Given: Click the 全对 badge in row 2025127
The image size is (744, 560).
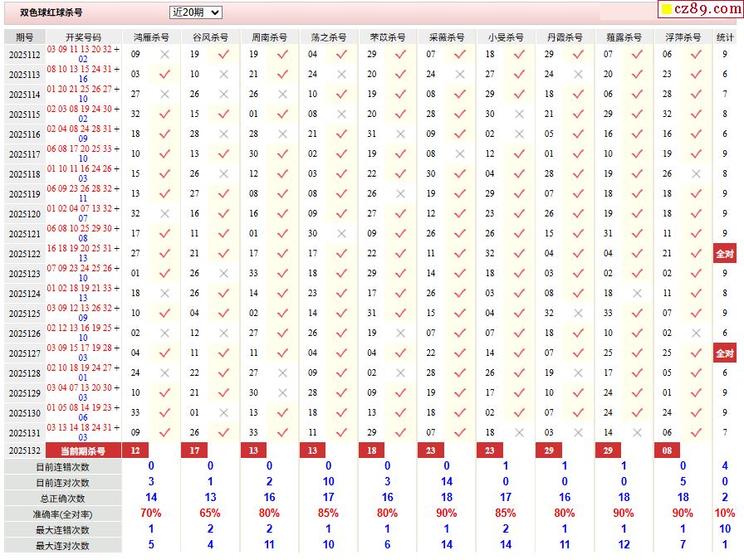Looking at the screenshot, I should (725, 353).
